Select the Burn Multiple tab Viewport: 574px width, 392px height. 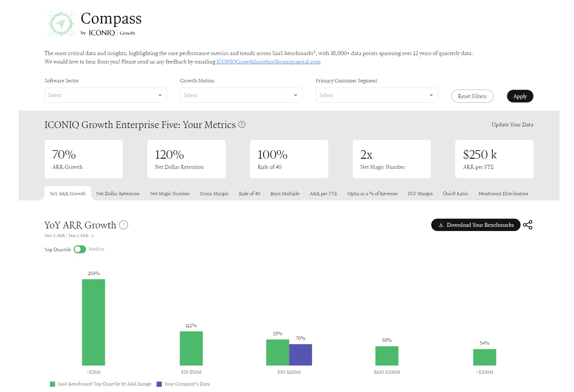[x=285, y=194]
